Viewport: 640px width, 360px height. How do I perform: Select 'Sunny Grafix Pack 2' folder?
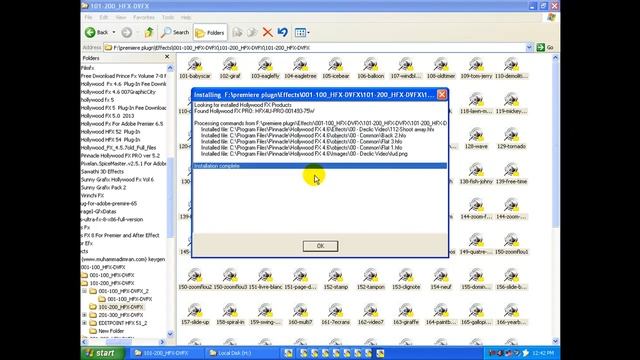(103, 187)
